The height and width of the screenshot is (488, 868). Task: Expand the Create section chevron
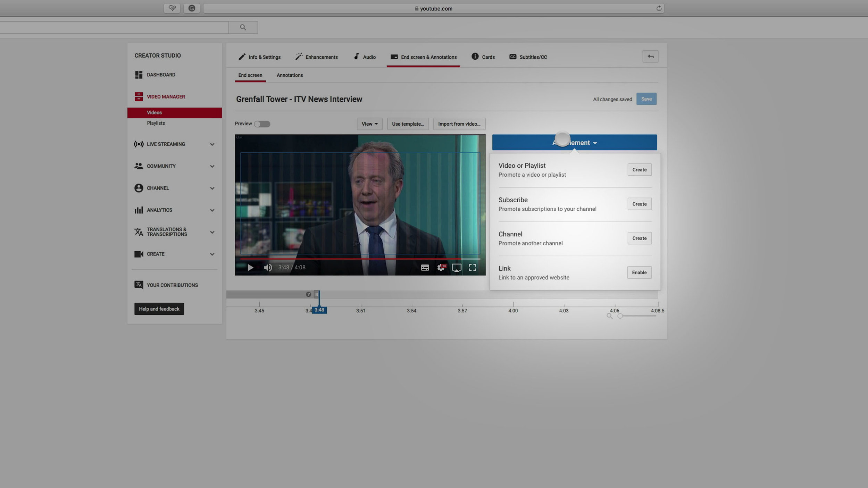(212, 254)
